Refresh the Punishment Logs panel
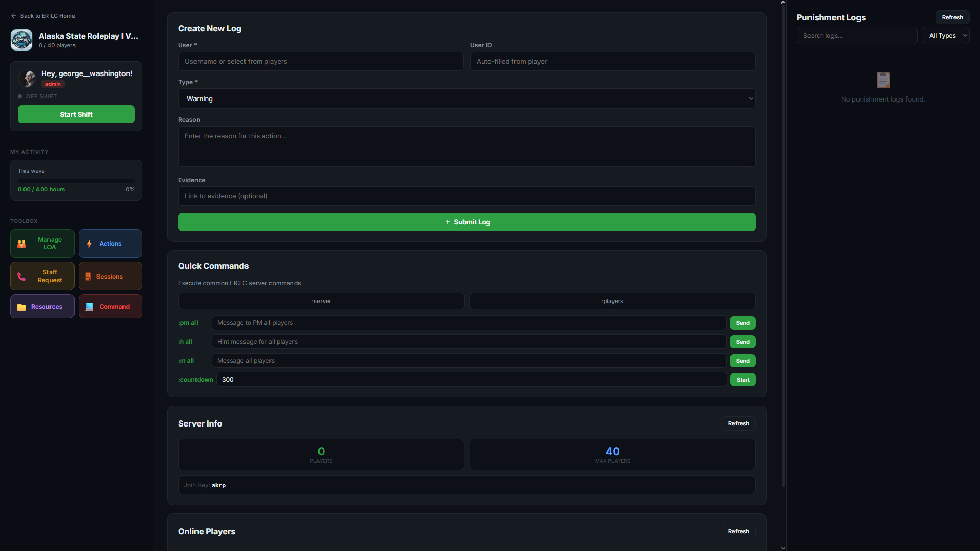The height and width of the screenshot is (551, 980). point(952,17)
